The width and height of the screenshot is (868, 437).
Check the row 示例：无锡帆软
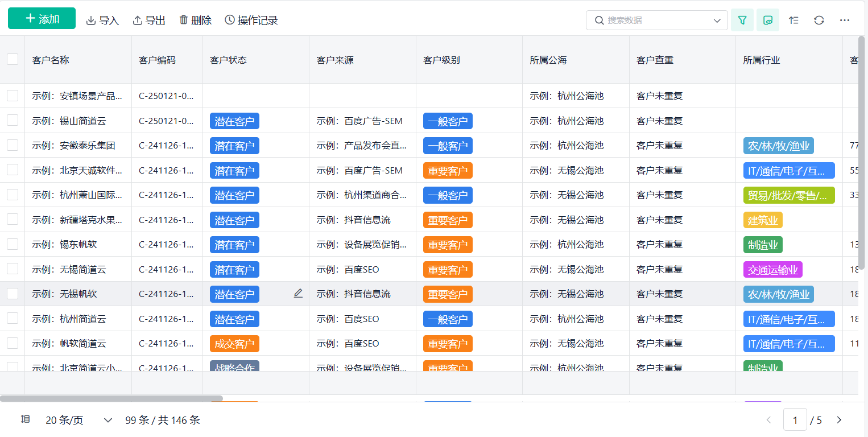[x=13, y=294]
